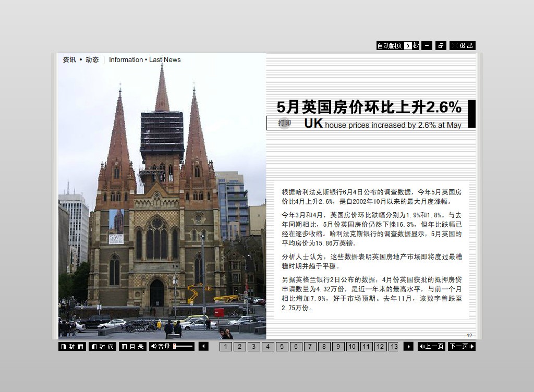Viewport: 534px width, 392px height.
Task: Jump to the front cover 封面
Action: click(72, 347)
